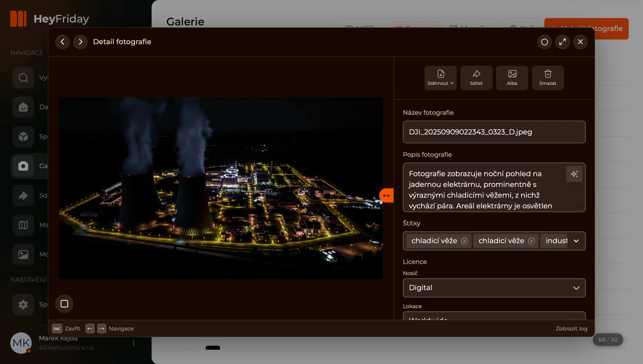Click the orange panel resize handle

(386, 195)
